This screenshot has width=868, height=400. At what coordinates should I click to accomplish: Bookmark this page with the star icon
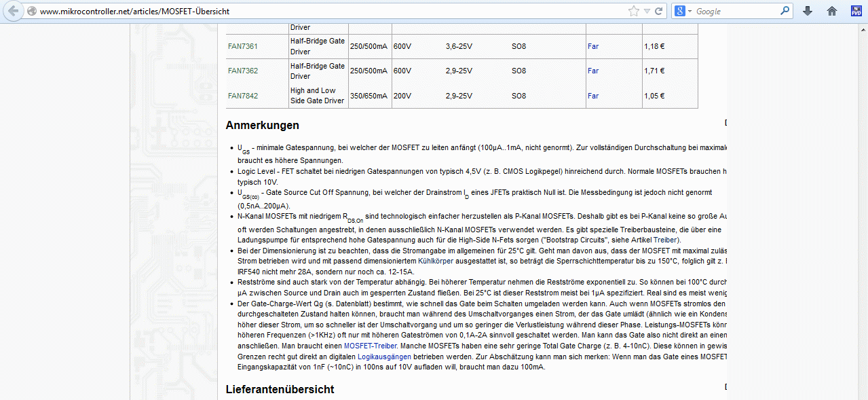(x=633, y=11)
